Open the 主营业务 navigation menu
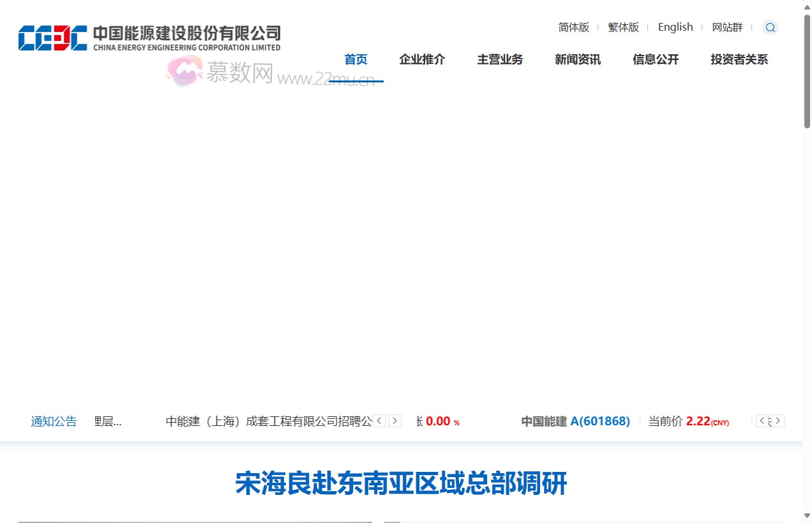Image resolution: width=812 pixels, height=523 pixels. [x=500, y=59]
